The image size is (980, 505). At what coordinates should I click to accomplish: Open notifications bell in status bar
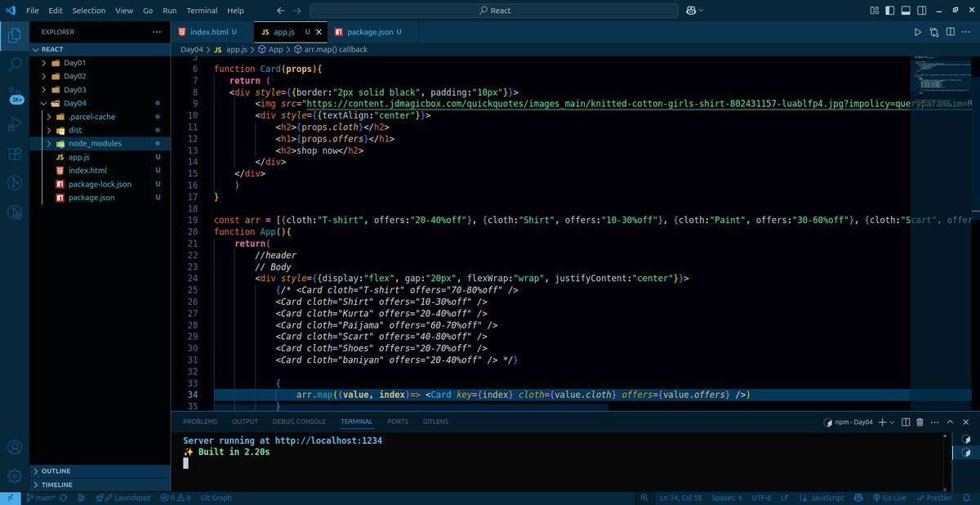pos(969,498)
